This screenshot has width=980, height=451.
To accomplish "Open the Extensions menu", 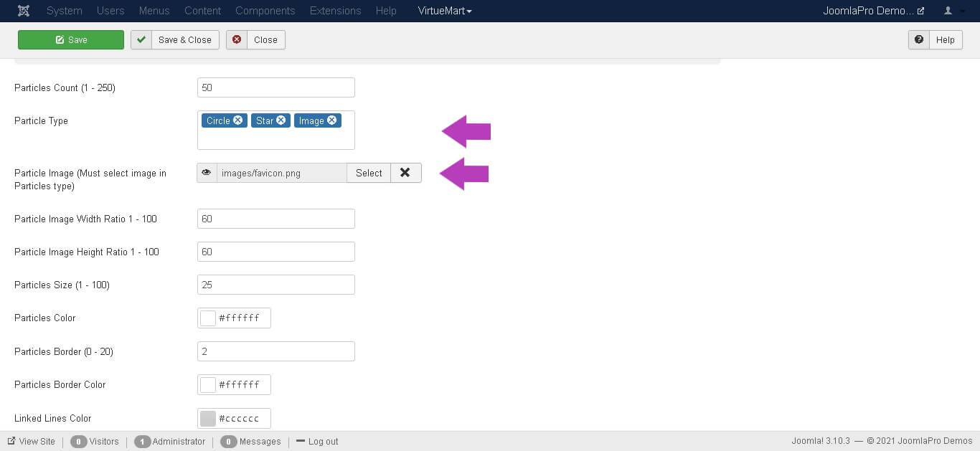I will pyautogui.click(x=335, y=11).
